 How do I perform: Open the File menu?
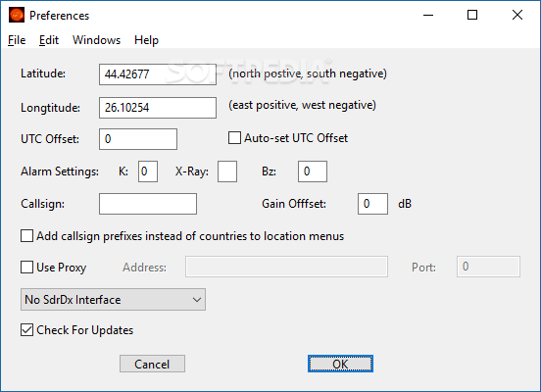pyautogui.click(x=17, y=40)
